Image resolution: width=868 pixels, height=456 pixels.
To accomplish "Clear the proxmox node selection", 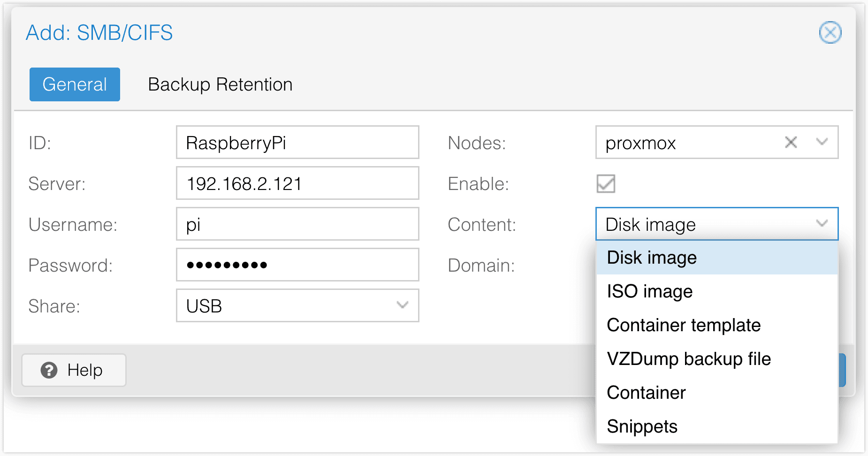I will (x=791, y=142).
